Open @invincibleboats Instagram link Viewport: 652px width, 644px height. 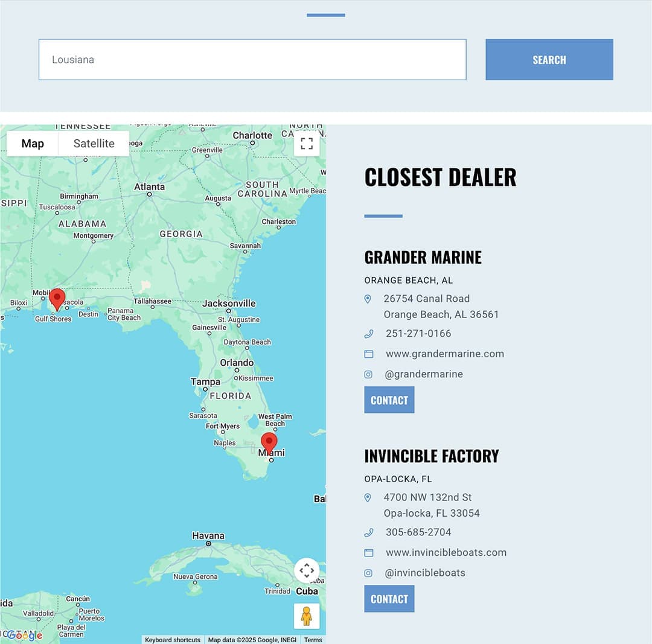(x=425, y=573)
